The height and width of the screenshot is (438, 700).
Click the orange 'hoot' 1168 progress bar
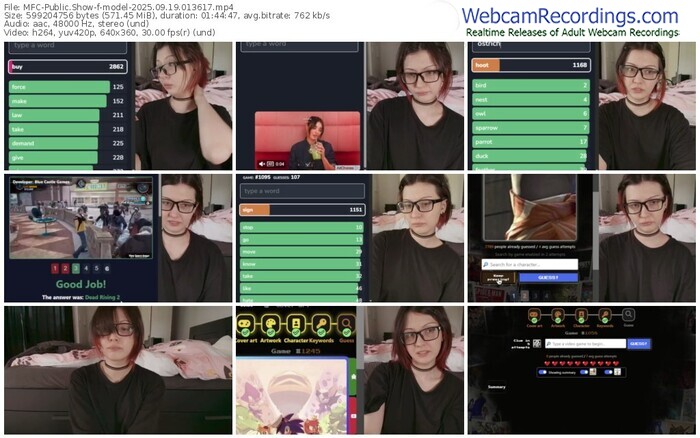(531, 65)
